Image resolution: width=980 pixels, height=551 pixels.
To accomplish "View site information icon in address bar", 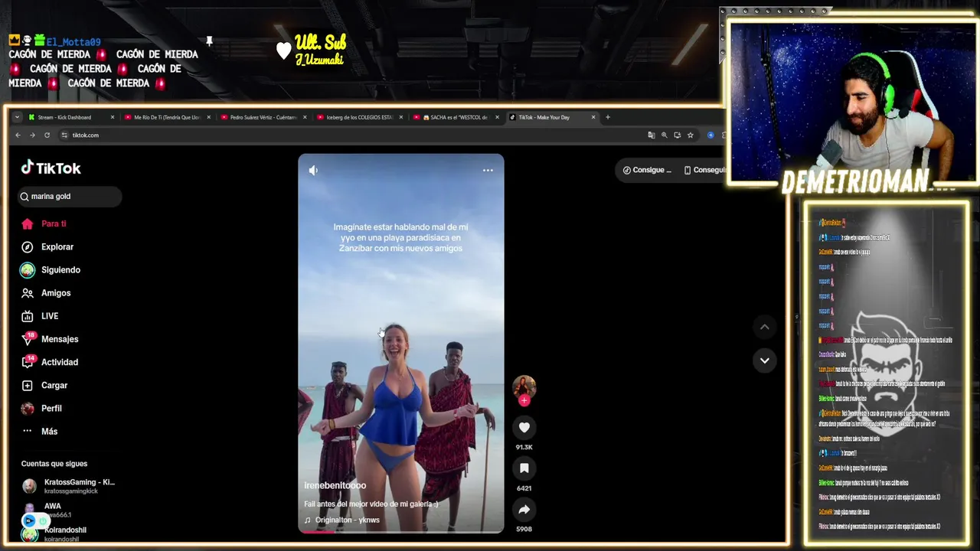I will click(64, 135).
